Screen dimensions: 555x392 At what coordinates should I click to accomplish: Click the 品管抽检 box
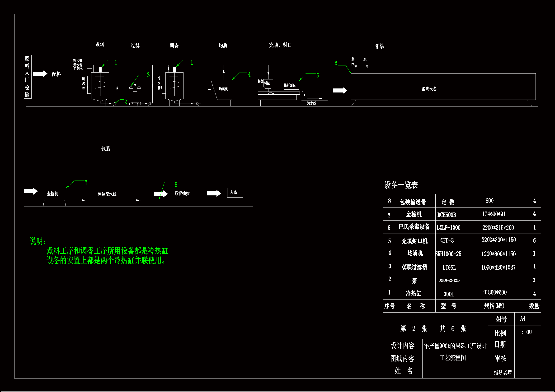point(184,194)
